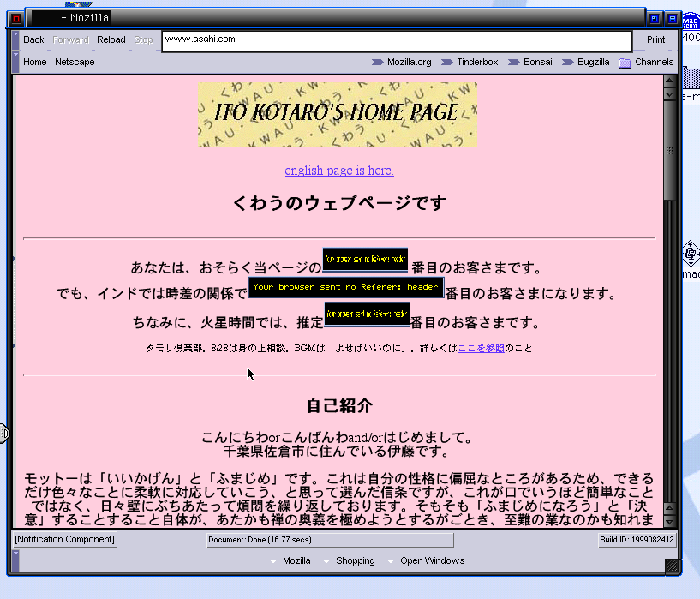The image size is (700, 599).
Task: Click the ITO KOTARO'S HOME PAGE banner
Action: point(338,114)
